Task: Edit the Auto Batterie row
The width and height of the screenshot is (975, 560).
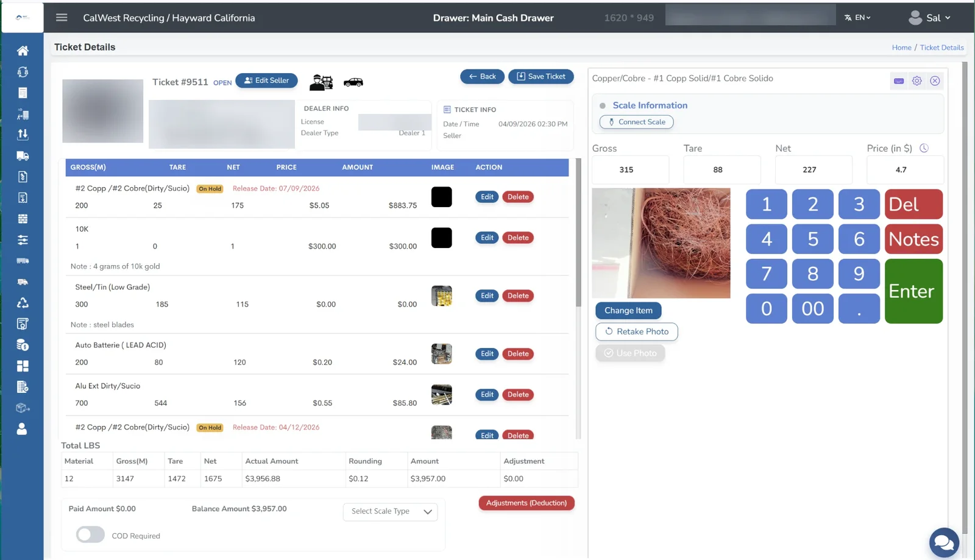Action: click(x=487, y=353)
